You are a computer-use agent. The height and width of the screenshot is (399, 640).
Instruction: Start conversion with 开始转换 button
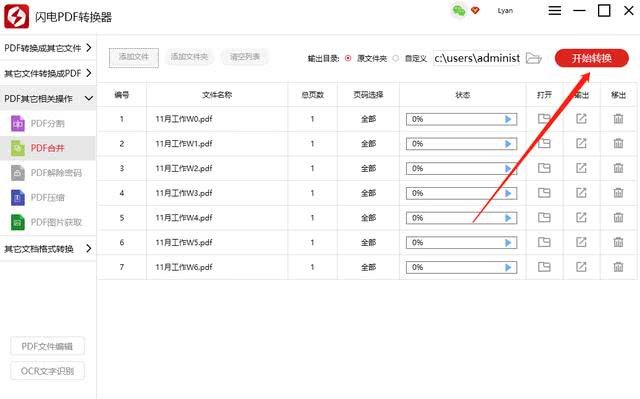pos(591,58)
